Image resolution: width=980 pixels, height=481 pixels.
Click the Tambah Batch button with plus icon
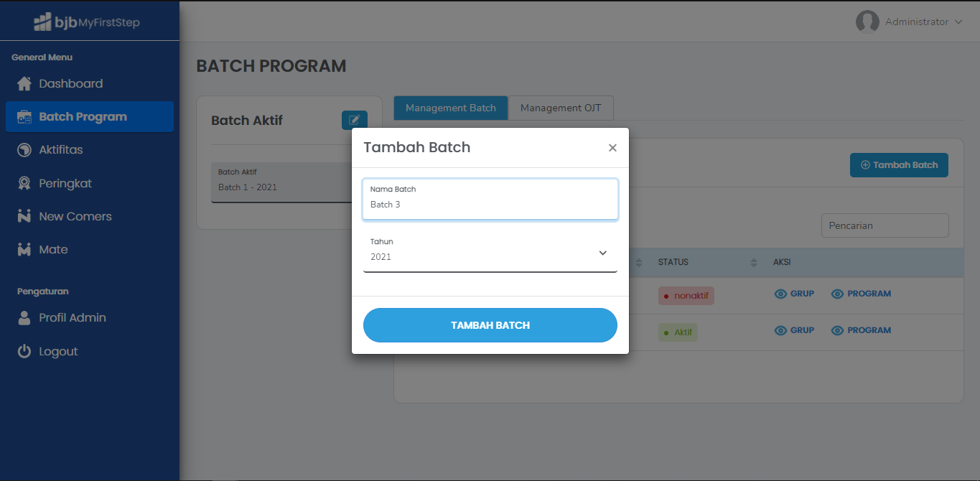[899, 165]
